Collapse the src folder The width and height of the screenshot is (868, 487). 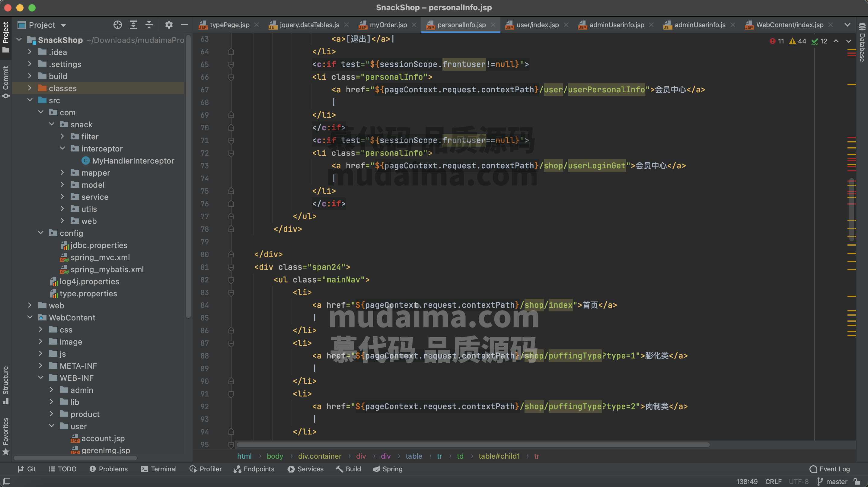pyautogui.click(x=30, y=100)
